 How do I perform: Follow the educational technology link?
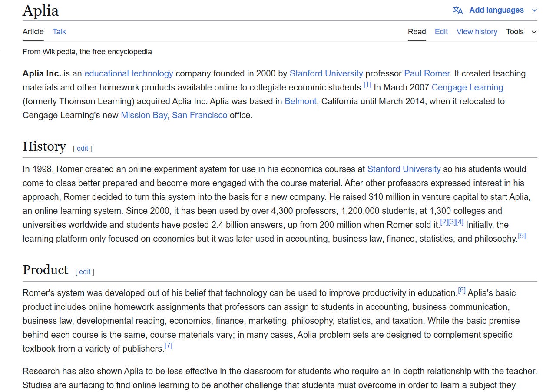(x=129, y=73)
